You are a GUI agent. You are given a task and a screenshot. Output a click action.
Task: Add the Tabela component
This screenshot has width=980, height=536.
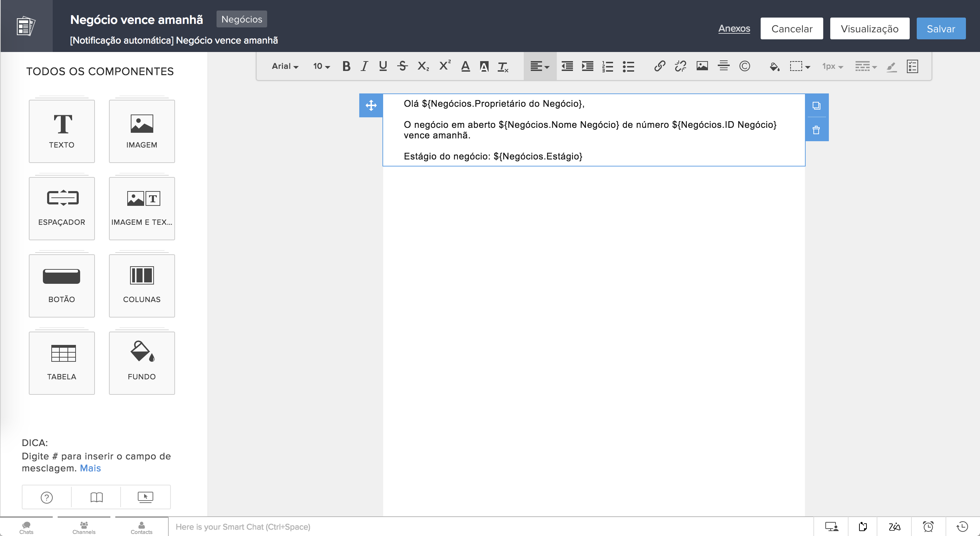tap(62, 362)
